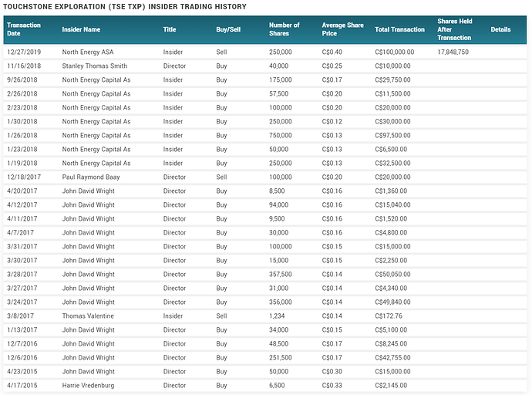Select the 9/26/2018 date cell

pyautogui.click(x=22, y=79)
